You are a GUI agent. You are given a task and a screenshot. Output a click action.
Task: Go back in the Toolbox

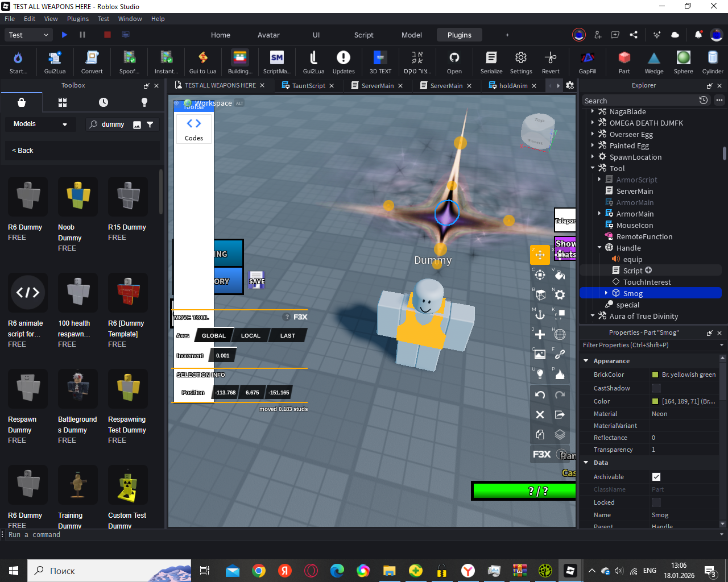(23, 151)
